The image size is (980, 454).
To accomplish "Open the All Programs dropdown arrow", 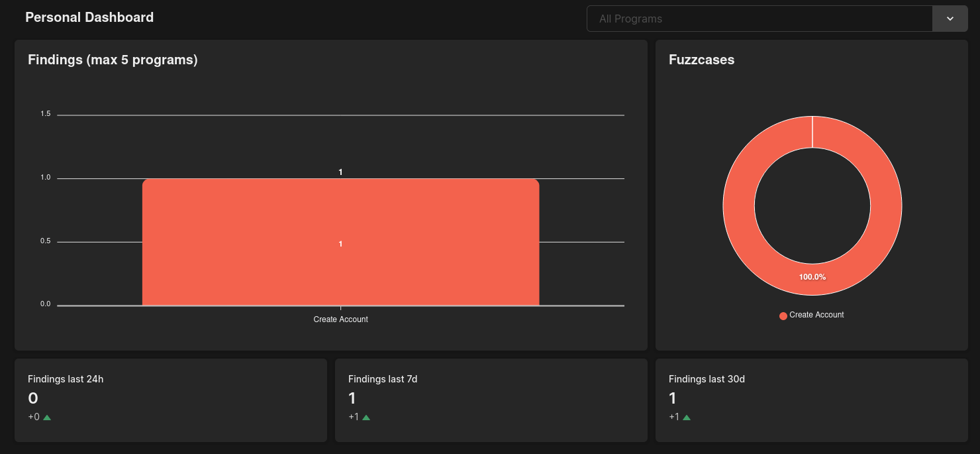I will pos(950,19).
